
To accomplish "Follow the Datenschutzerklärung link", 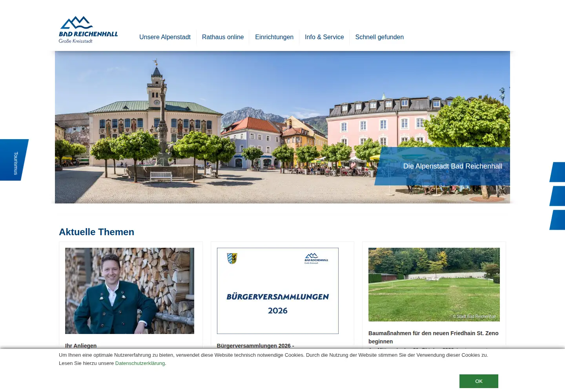I will pos(140,363).
